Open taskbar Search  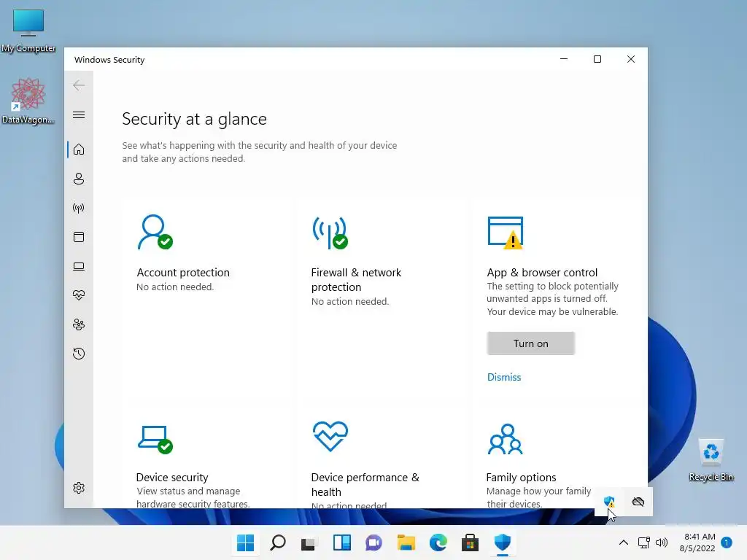(x=278, y=542)
